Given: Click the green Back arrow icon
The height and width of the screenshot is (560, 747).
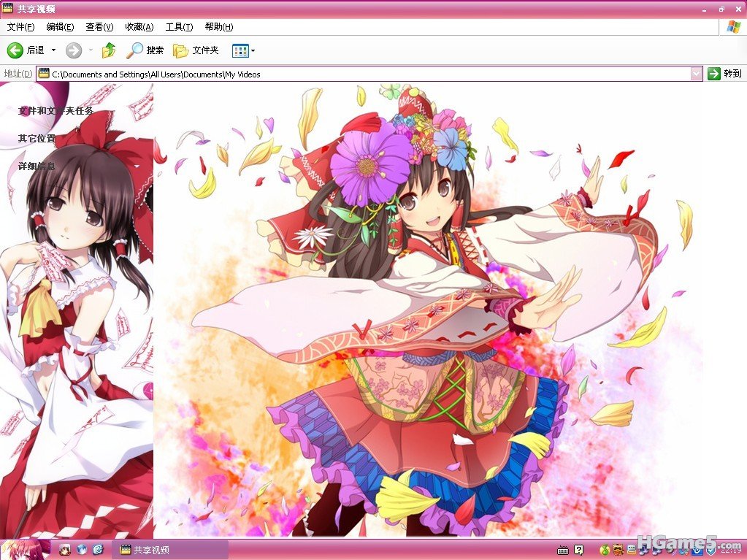Looking at the screenshot, I should pyautogui.click(x=15, y=50).
